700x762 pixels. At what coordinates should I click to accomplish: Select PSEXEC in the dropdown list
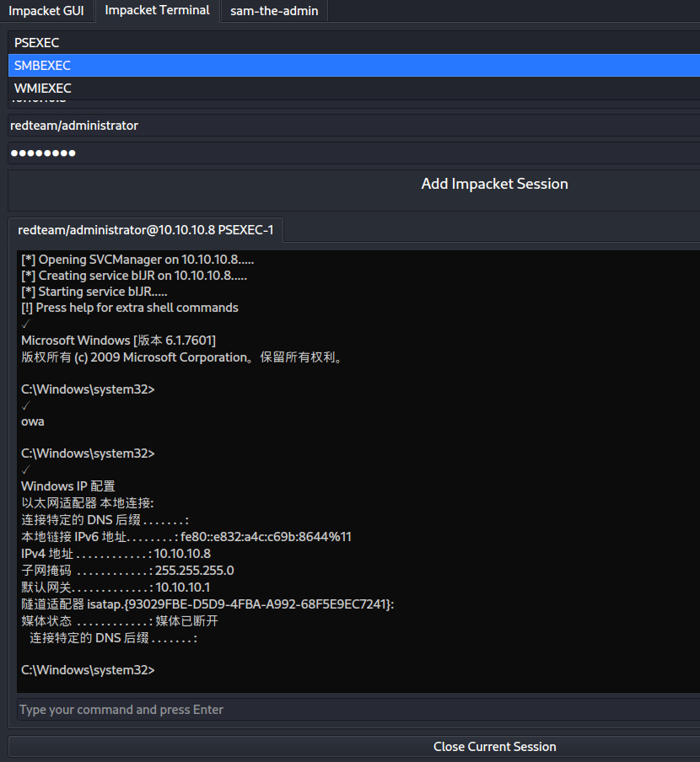pos(354,43)
